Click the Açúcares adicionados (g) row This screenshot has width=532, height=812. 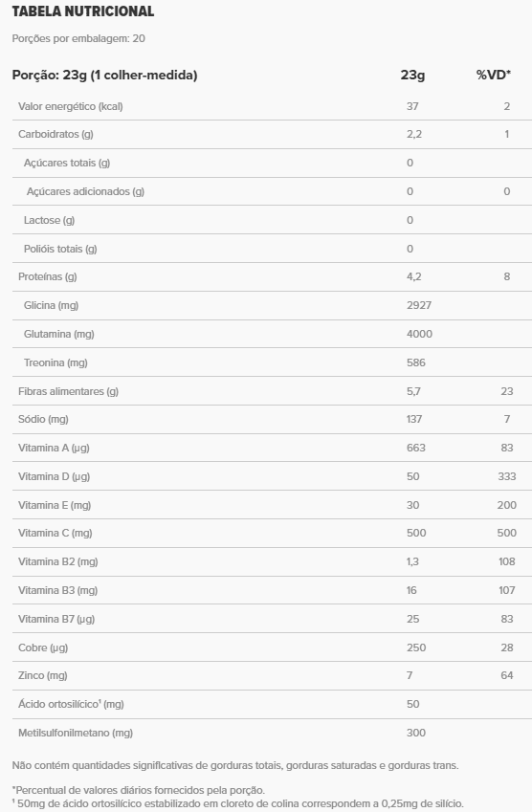pos(272,191)
